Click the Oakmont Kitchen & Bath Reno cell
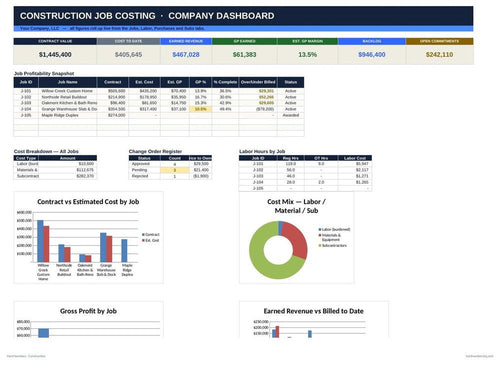The width and height of the screenshot is (500, 365). pyautogui.click(x=69, y=103)
